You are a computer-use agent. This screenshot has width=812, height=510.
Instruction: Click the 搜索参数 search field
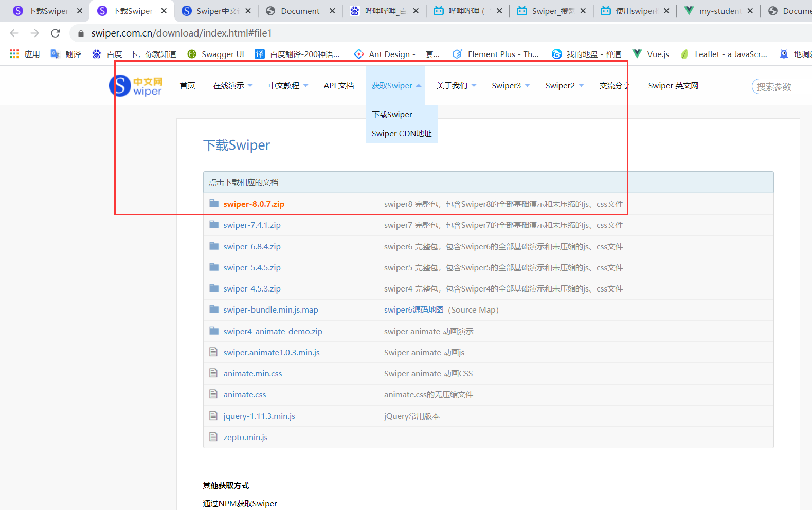[782, 86]
